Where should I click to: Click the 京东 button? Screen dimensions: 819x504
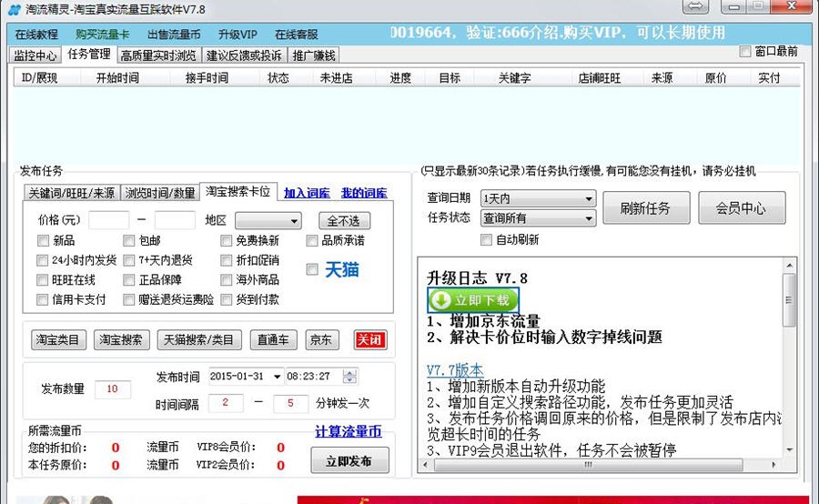coord(322,340)
